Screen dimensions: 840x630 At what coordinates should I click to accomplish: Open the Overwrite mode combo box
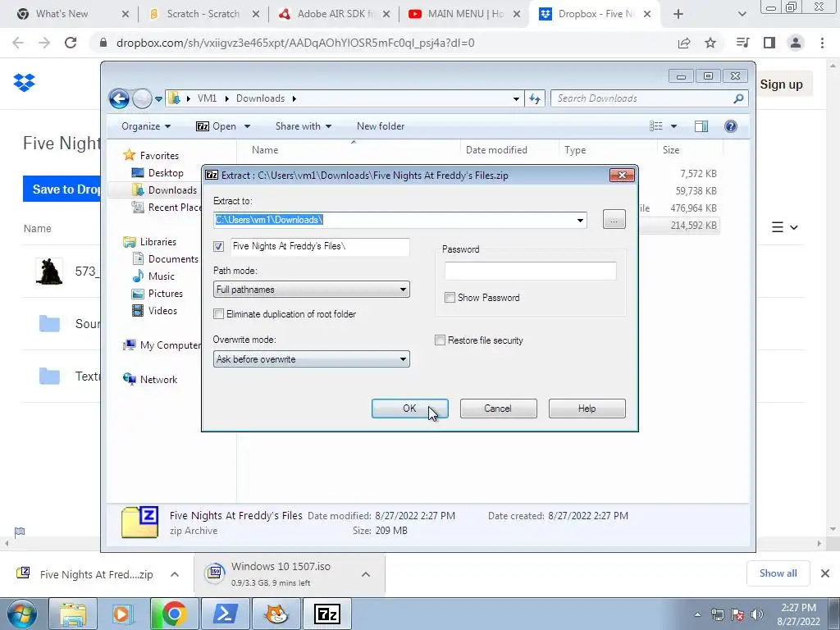(311, 359)
